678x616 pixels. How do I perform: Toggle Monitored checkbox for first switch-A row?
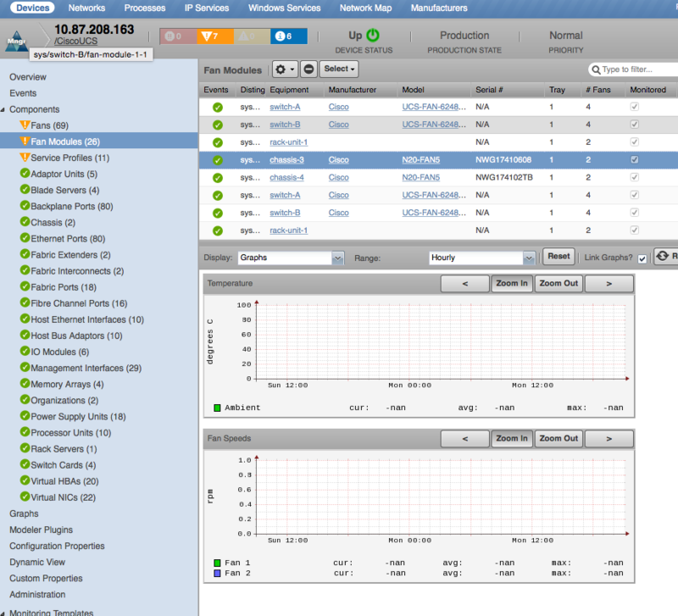[634, 107]
